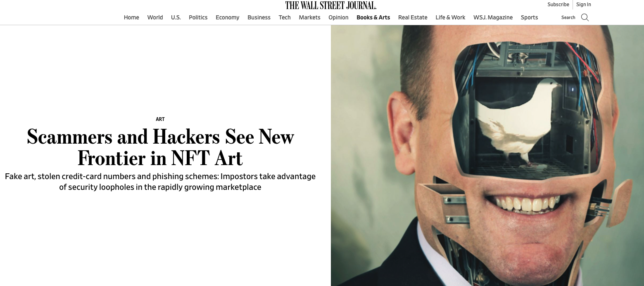Screen dimensions: 644x286
Task: Open the Opinion section
Action: pyautogui.click(x=338, y=17)
